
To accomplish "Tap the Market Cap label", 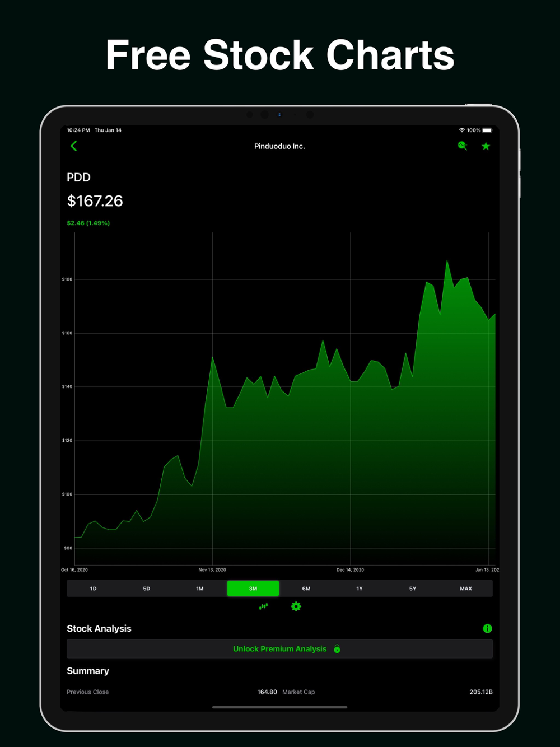I will click(x=298, y=692).
